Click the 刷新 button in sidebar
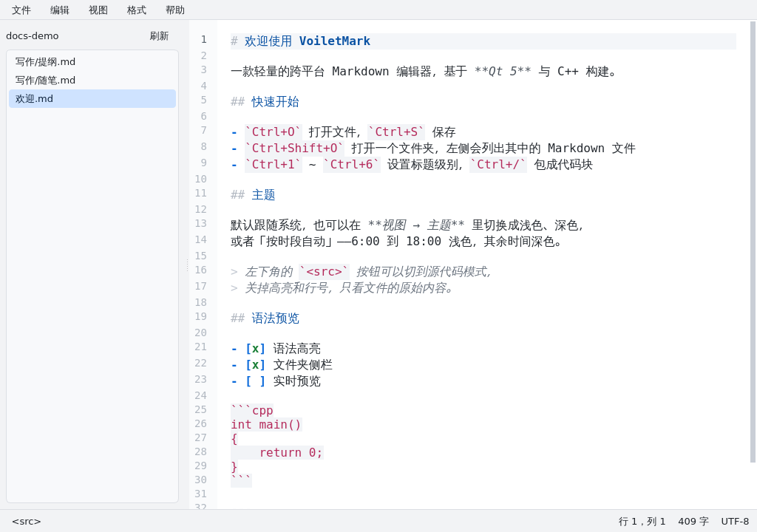The image size is (757, 532). click(x=160, y=36)
